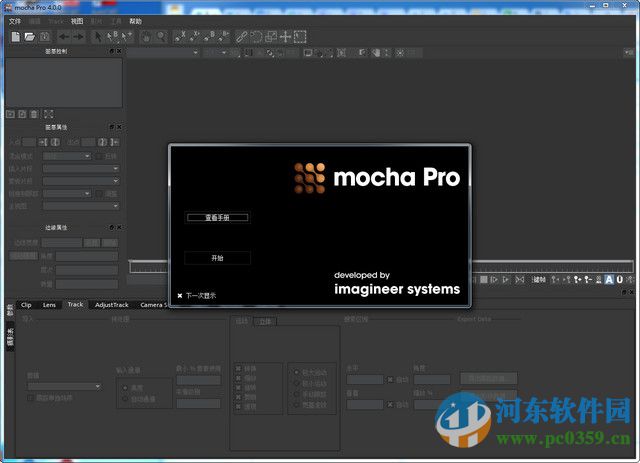The image size is (640, 463).
Task: Select the scale tool icon
Action: [271, 37]
